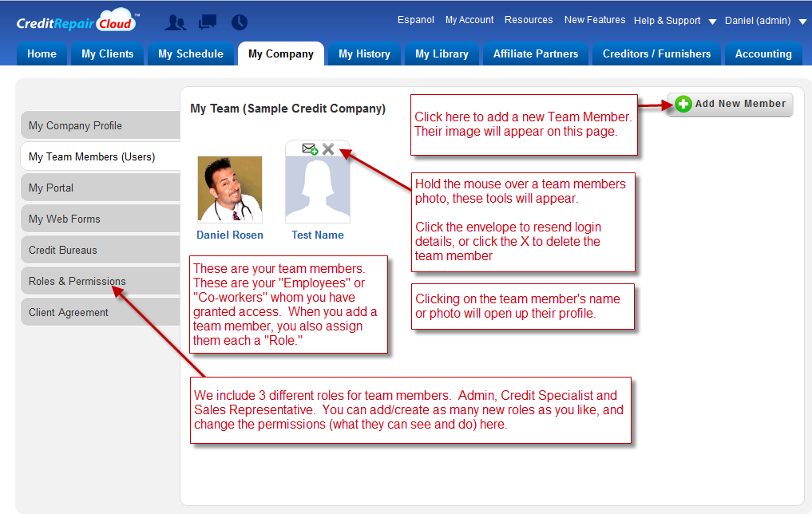
Task: Open Credit Bureaus in sidebar
Action: tap(101, 250)
